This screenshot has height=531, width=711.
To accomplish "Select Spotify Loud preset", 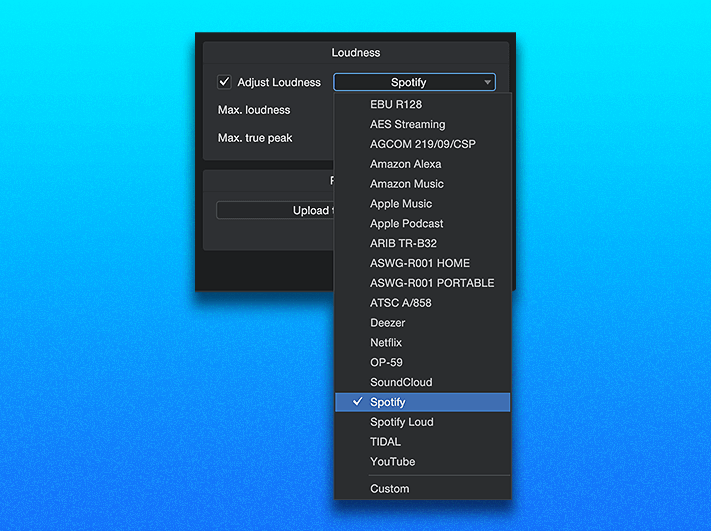I will coord(423,422).
